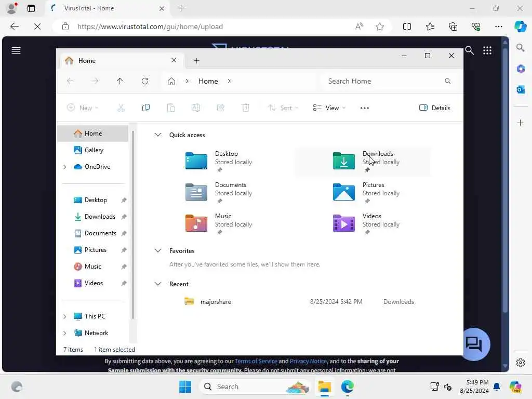Collapse the Recent section
Viewport: 532px width, 399px height.
[158, 284]
